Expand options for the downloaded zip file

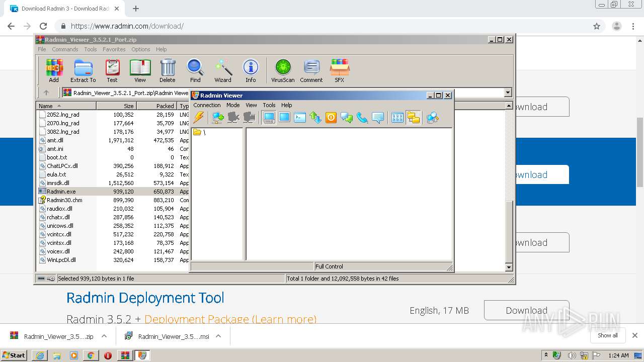104,336
